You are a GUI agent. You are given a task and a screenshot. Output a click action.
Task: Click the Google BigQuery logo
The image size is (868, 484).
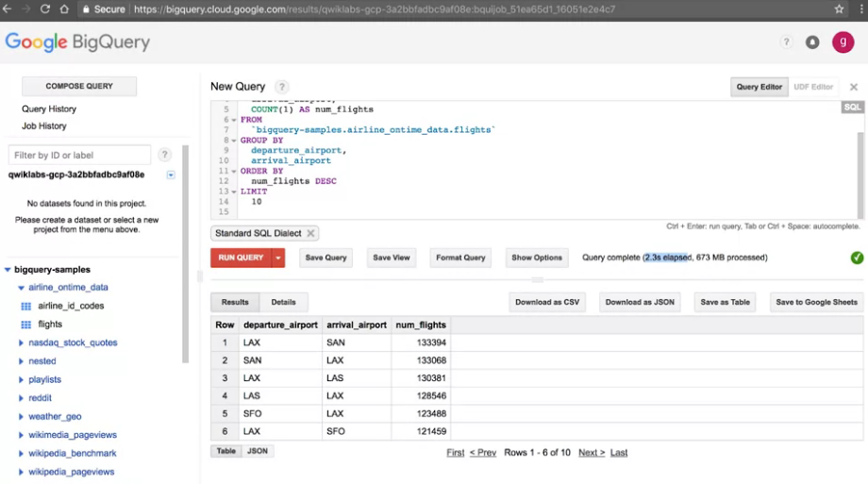pyautogui.click(x=77, y=42)
